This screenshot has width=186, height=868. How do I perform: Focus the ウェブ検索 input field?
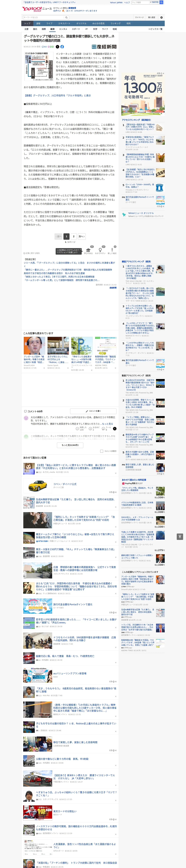[140, 2]
